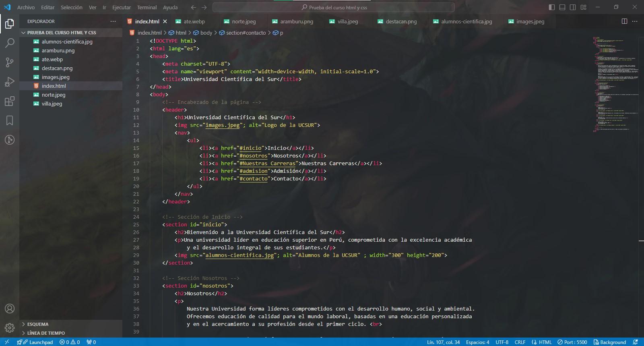Viewport: 644px width, 346px height.
Task: Open the Extensions view
Action: (x=10, y=101)
